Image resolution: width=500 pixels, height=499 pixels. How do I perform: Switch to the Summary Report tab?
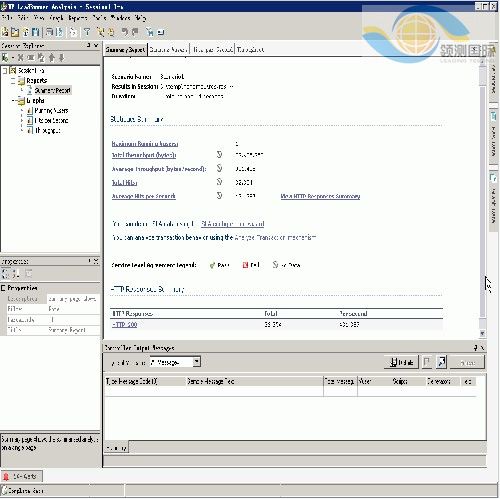(125, 49)
